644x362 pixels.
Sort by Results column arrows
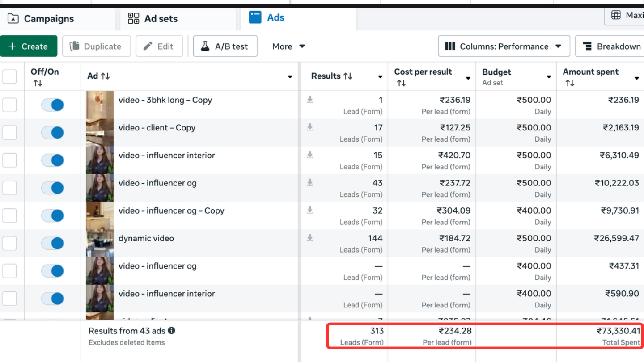[x=347, y=76]
